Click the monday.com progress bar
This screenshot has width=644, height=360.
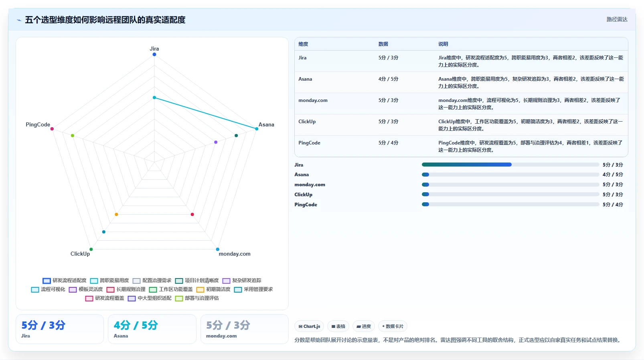pos(510,185)
